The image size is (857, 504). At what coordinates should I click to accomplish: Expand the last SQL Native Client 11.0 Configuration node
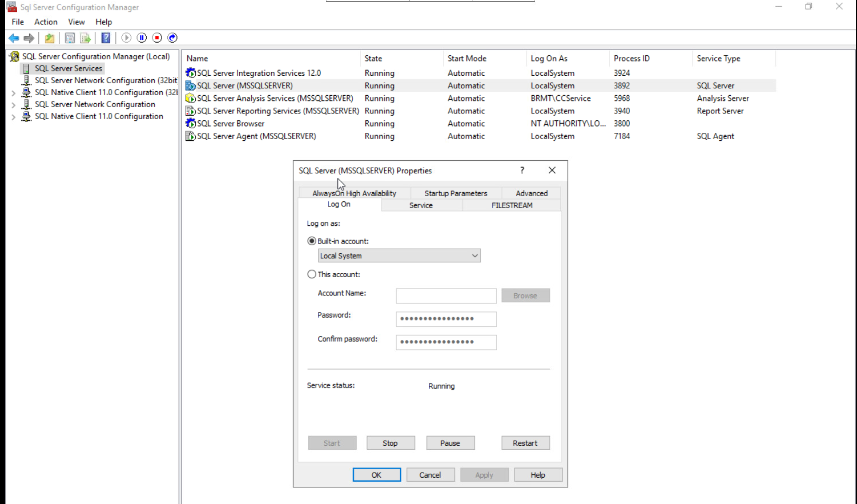(x=14, y=116)
